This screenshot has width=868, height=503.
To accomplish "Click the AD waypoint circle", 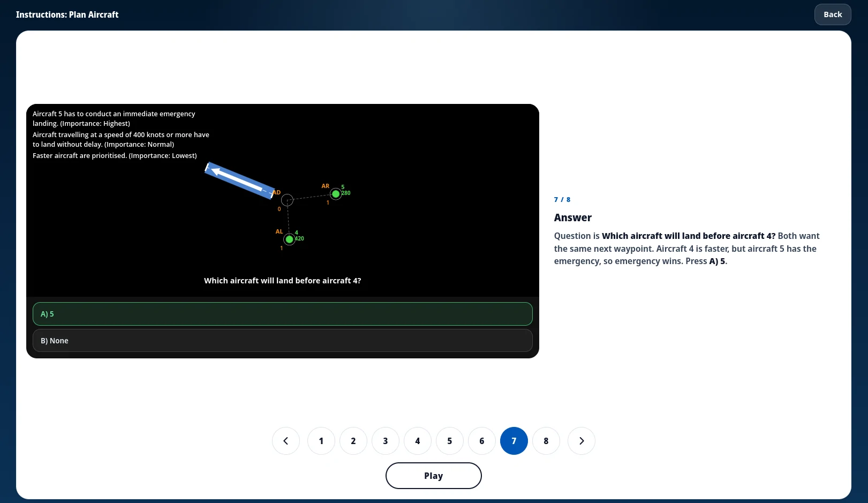I will 288,200.
